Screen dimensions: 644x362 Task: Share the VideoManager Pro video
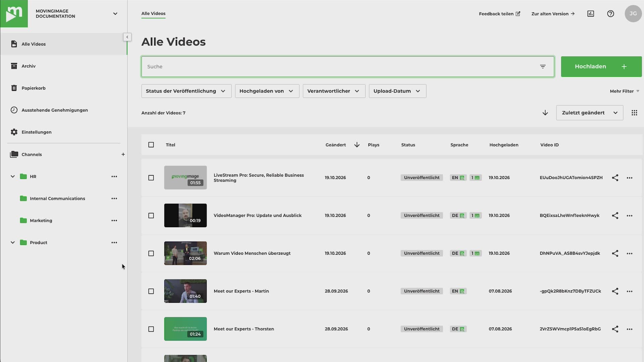[x=615, y=216]
